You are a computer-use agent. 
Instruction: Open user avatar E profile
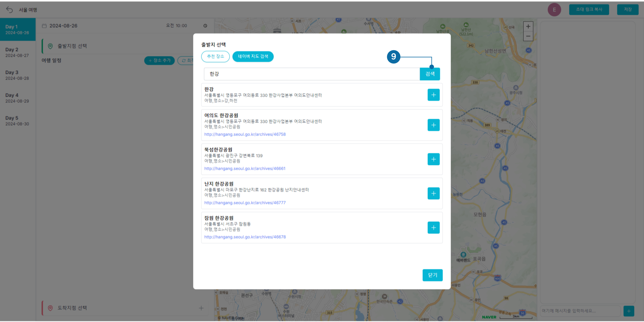554,10
